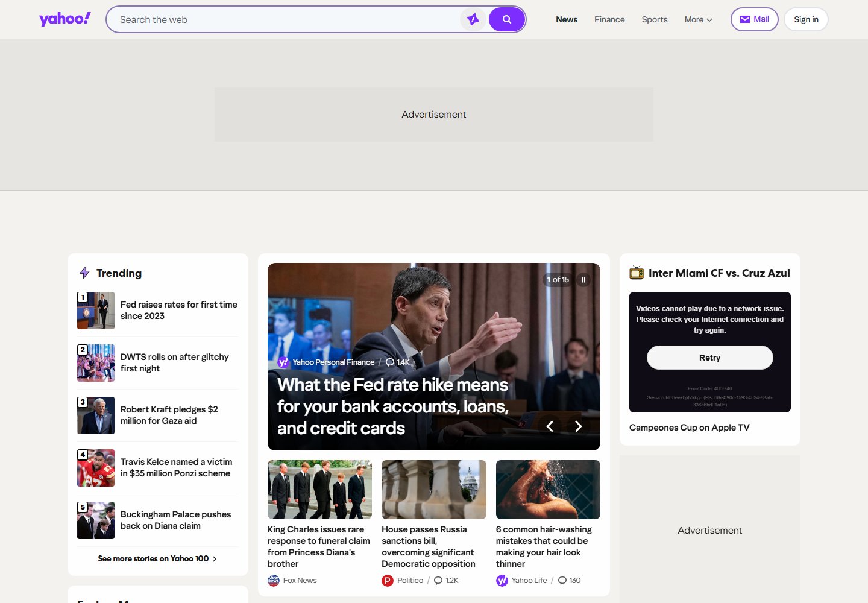868x603 pixels.
Task: Click the Yahoo Life source label
Action: [x=529, y=581]
